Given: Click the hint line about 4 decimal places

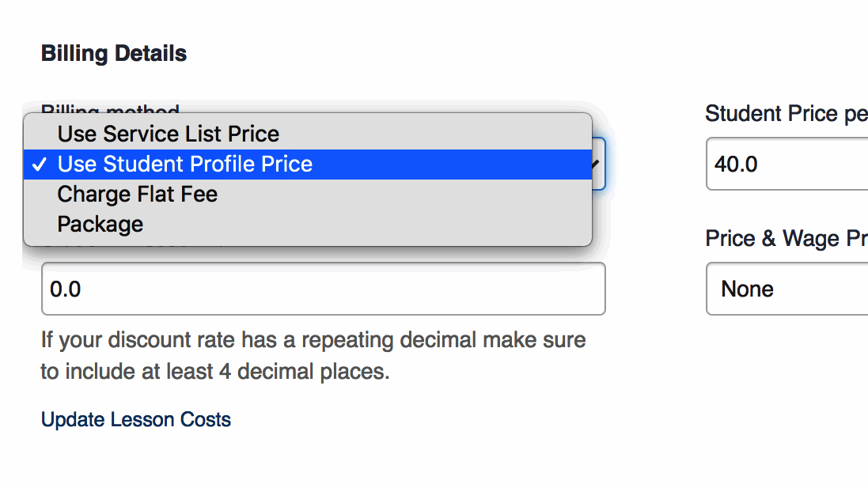Looking at the screenshot, I should point(215,371).
